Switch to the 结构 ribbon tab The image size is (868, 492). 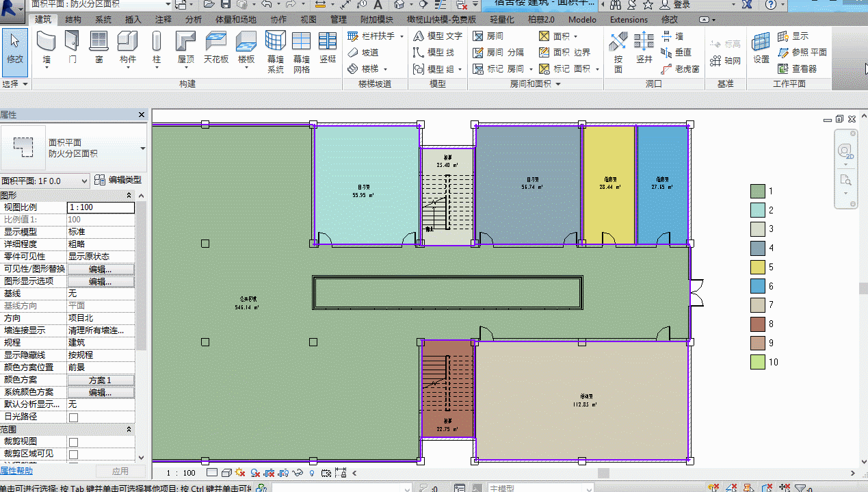[73, 20]
